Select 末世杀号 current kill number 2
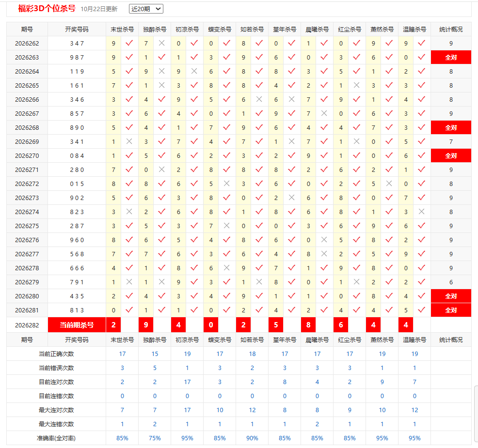The width and height of the screenshot is (478, 448). 113,325
